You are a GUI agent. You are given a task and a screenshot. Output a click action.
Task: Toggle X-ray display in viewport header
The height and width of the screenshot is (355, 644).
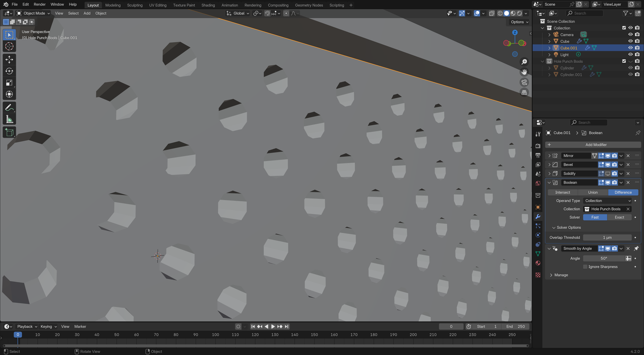492,13
